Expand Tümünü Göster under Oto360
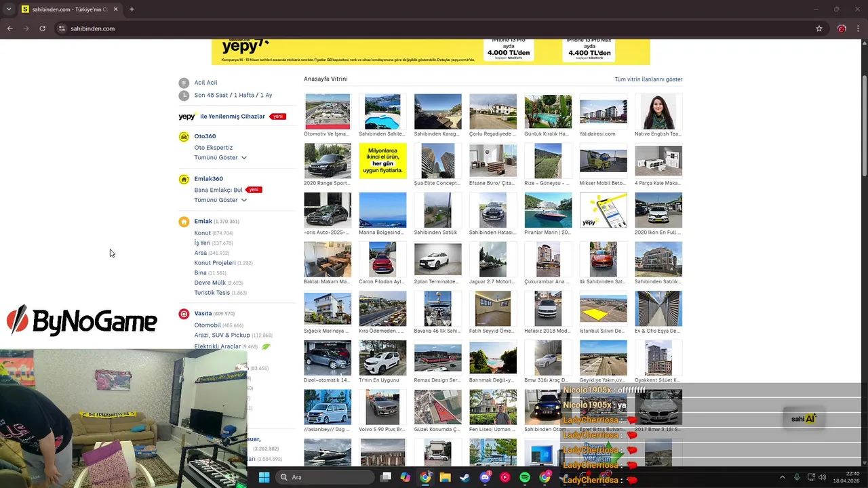This screenshot has width=868, height=488. click(x=220, y=158)
